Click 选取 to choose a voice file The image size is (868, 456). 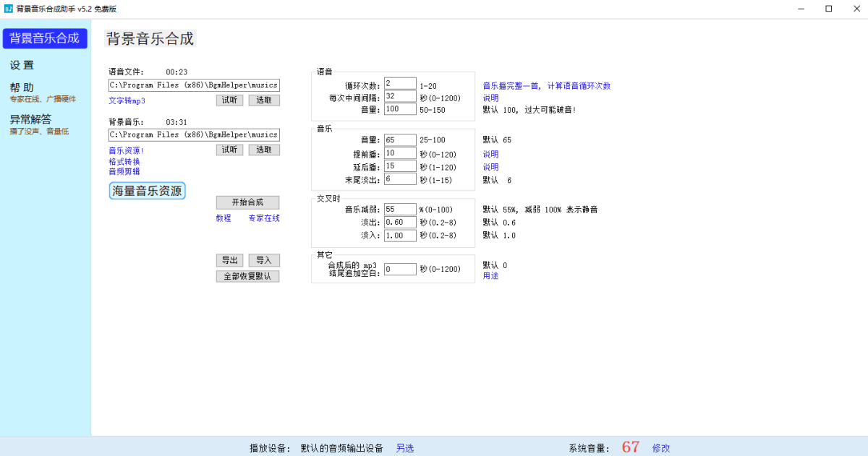click(263, 100)
